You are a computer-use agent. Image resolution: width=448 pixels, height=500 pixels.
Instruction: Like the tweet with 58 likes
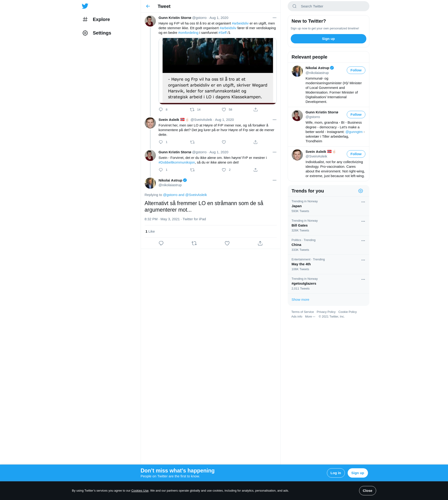click(x=224, y=110)
